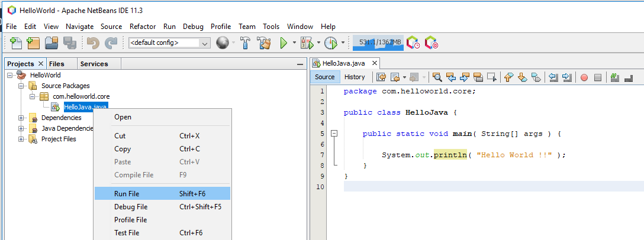Click Find Next Occurrence icon
Viewport: 644px width, 240px height.
point(465,77)
